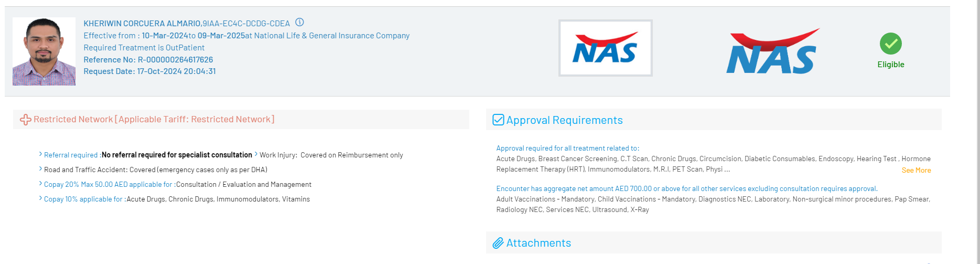
Task: Click the Restricted Network cross icon
Action: [x=25, y=120]
